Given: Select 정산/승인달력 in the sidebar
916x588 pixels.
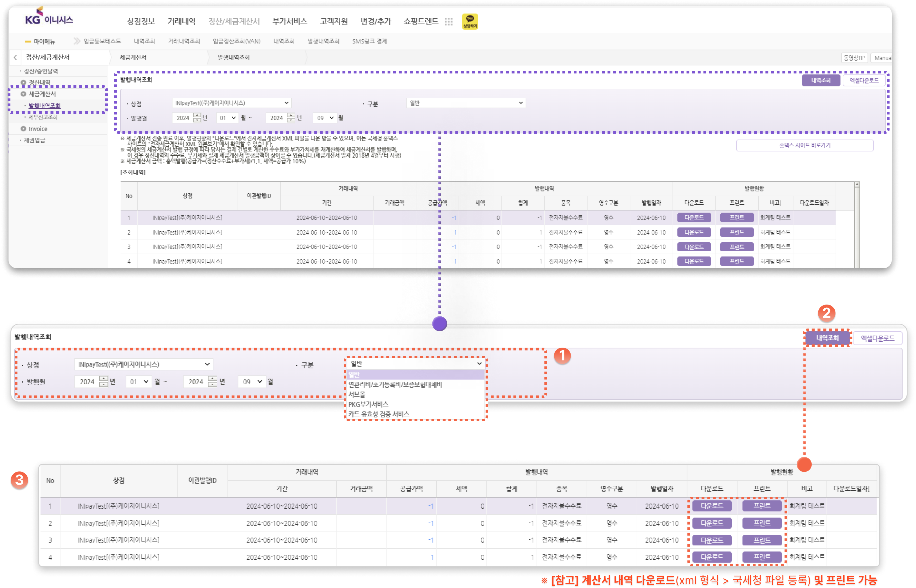Looking at the screenshot, I should [41, 71].
